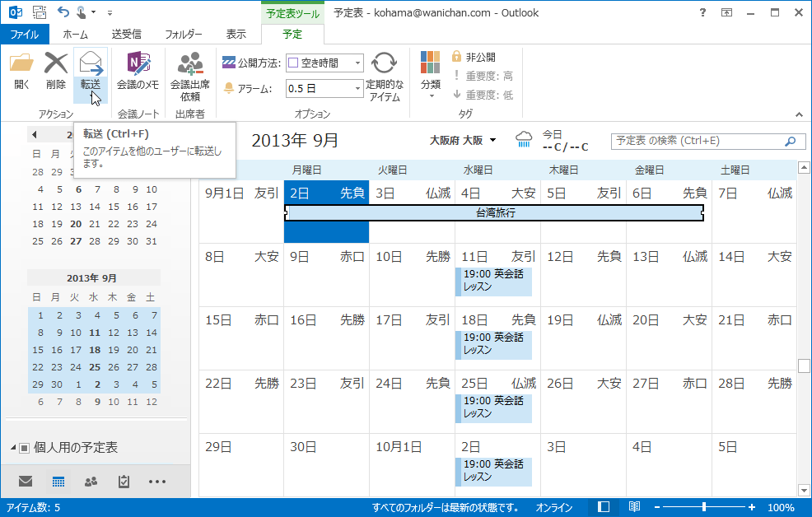Screen dimensions: 812x517
Task: Click the Undo icon in Quick Access Toolbar
Action: [x=63, y=12]
